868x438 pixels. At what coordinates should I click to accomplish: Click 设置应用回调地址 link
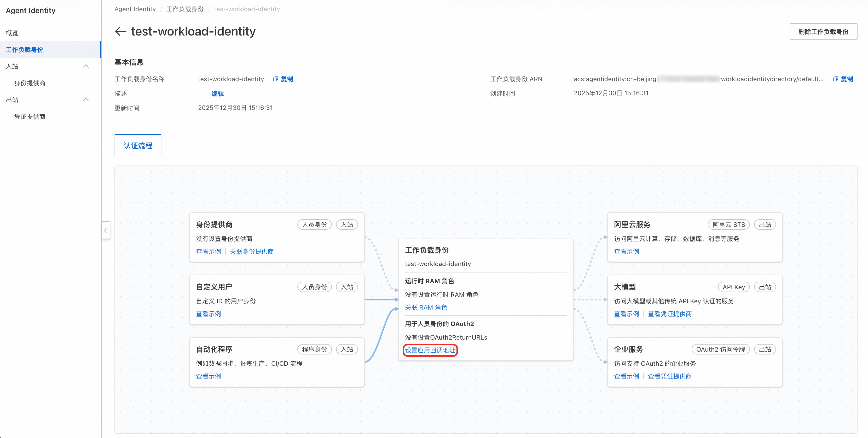[430, 350]
